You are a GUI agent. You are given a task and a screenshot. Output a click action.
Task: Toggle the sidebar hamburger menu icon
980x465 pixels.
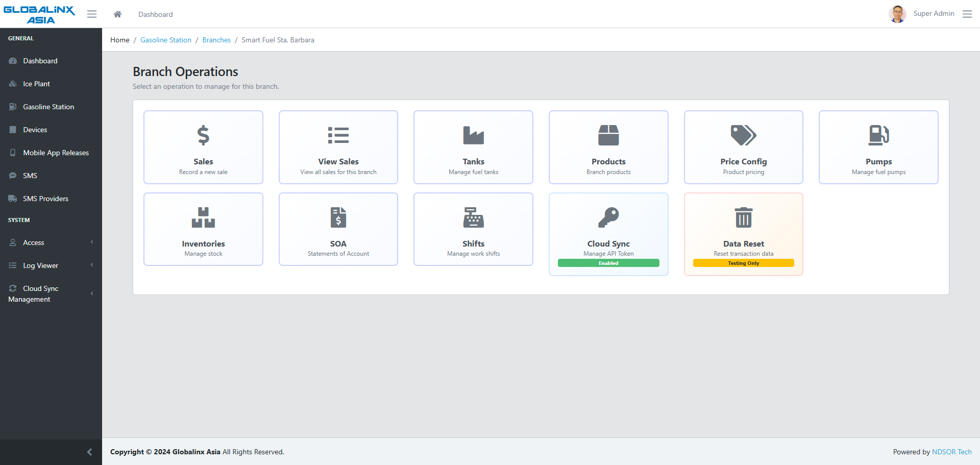coord(92,14)
